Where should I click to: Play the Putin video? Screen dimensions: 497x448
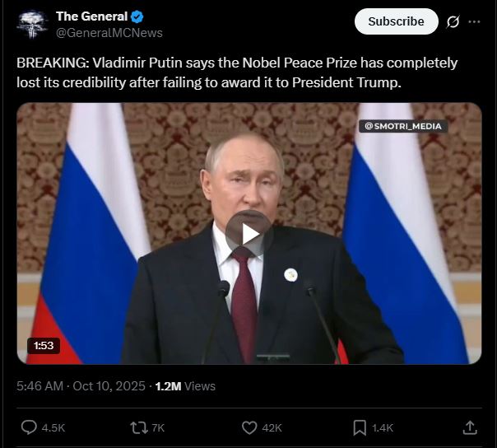coord(248,233)
